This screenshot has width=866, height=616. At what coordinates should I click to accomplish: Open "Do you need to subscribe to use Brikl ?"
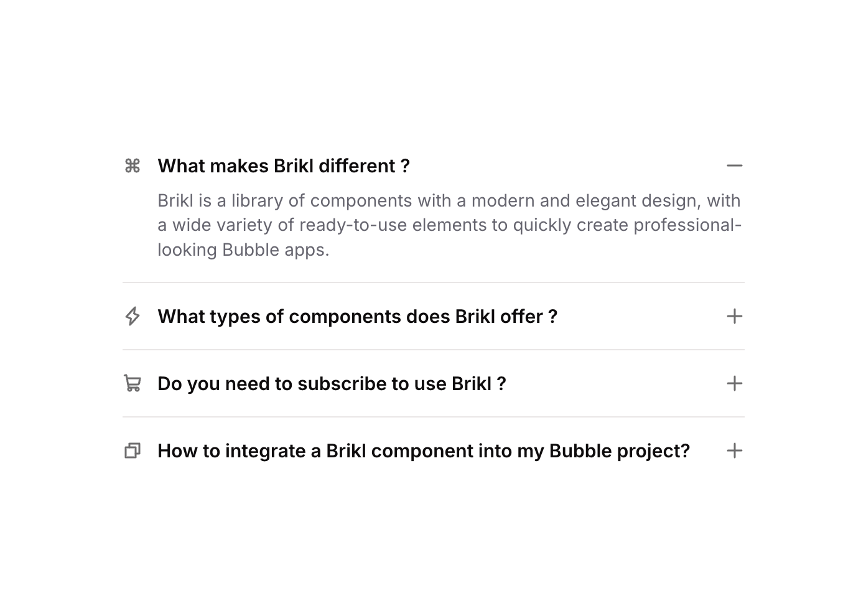pos(332,384)
